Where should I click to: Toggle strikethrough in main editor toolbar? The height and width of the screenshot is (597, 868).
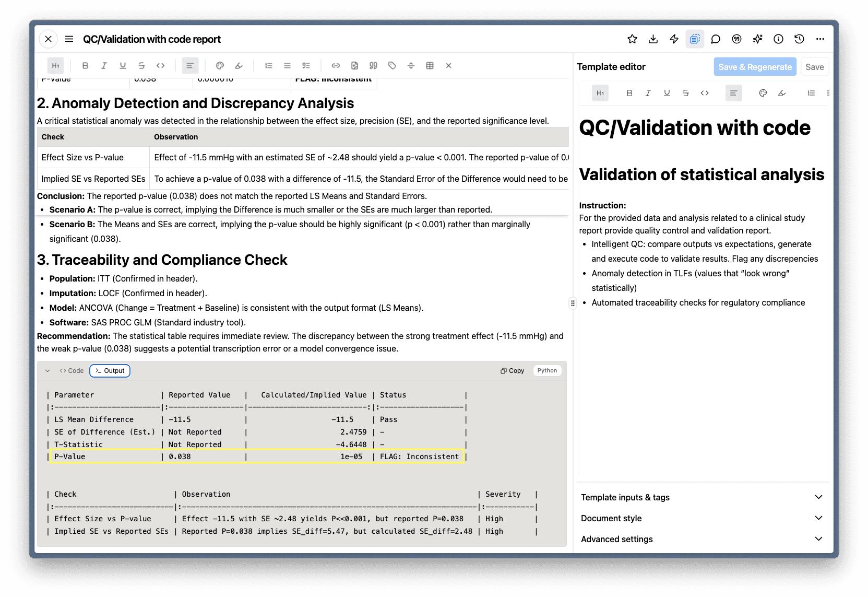pos(141,66)
